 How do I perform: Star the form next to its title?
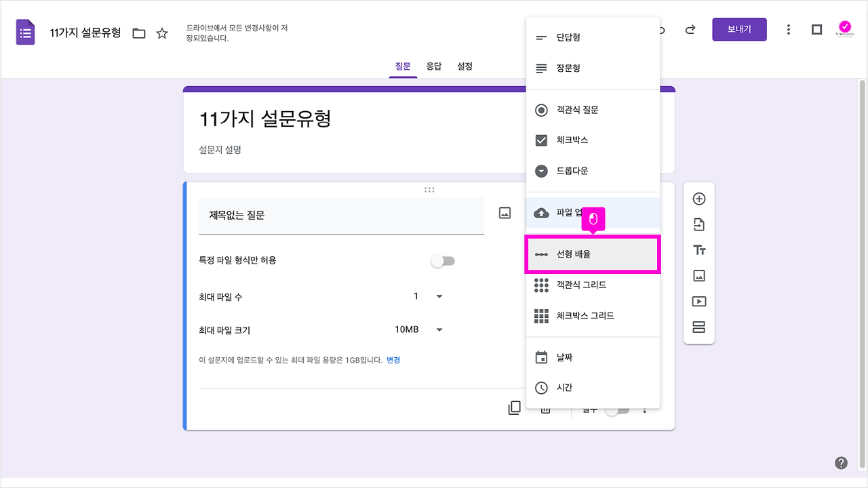point(162,32)
